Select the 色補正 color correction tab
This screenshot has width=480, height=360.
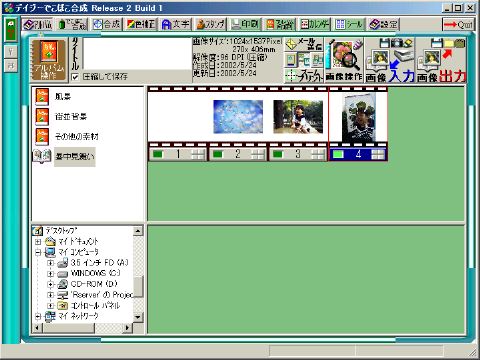tap(141, 24)
